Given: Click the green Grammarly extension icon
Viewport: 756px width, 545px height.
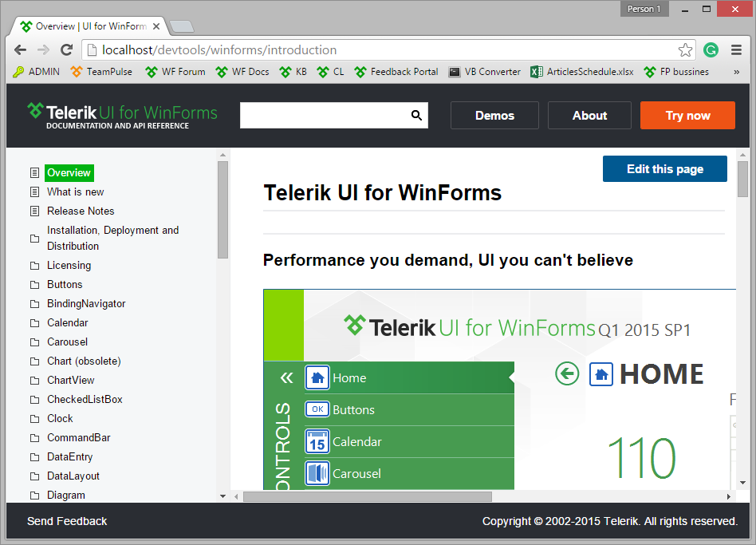Looking at the screenshot, I should click(x=711, y=50).
